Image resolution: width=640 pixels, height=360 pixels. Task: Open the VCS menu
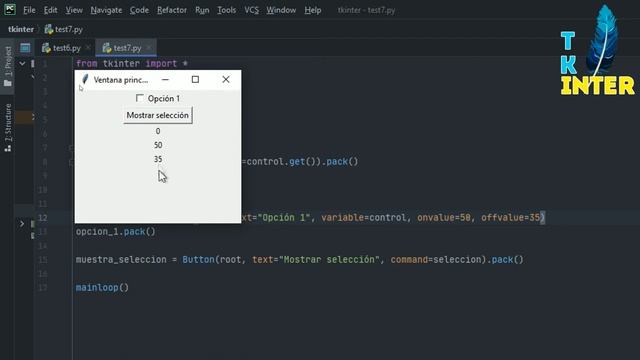[x=251, y=10]
